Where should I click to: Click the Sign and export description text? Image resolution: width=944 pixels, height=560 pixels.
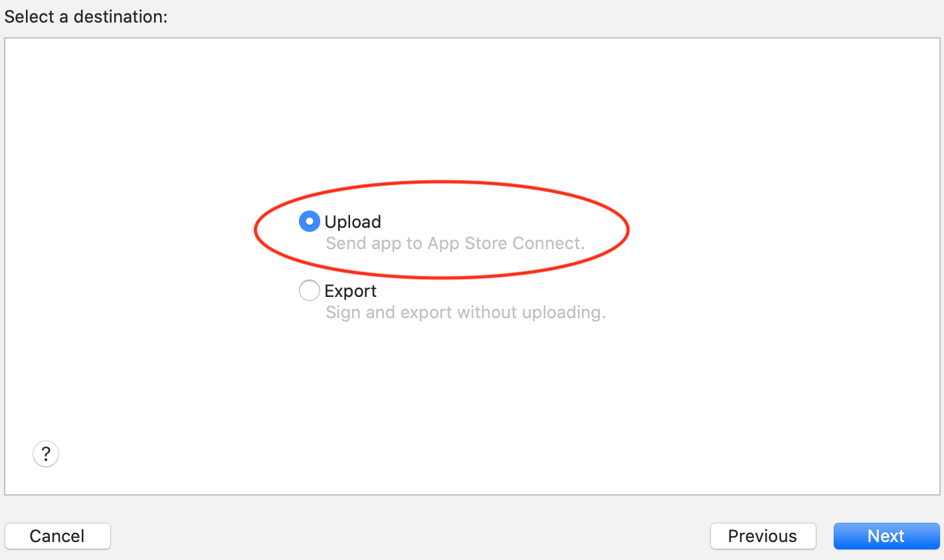pyautogui.click(x=465, y=312)
